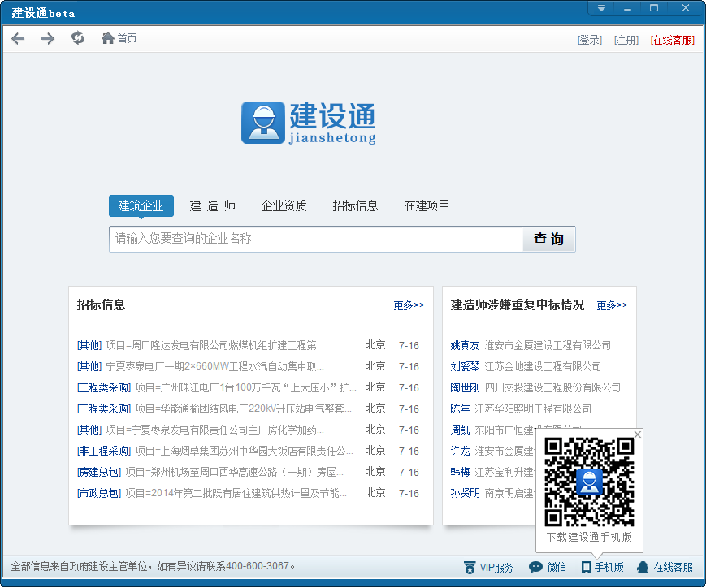Refresh the current page

(x=77, y=37)
